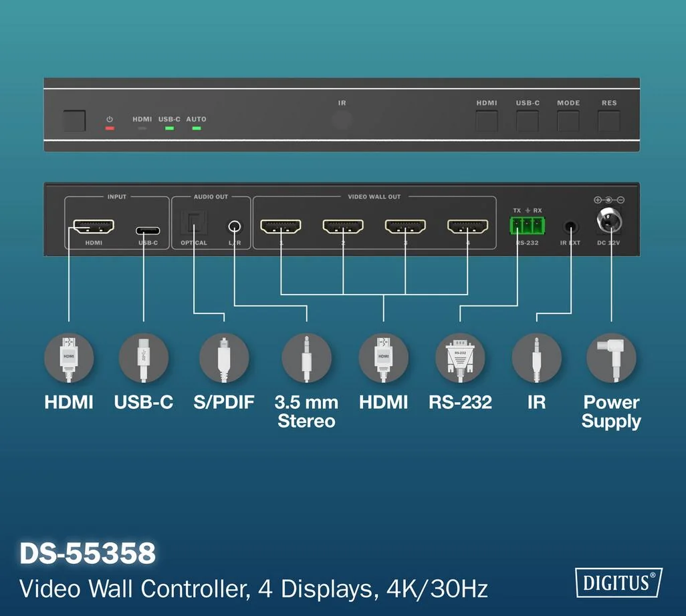
Task: Select the USB-C connector icon in the legend
Action: click(144, 357)
